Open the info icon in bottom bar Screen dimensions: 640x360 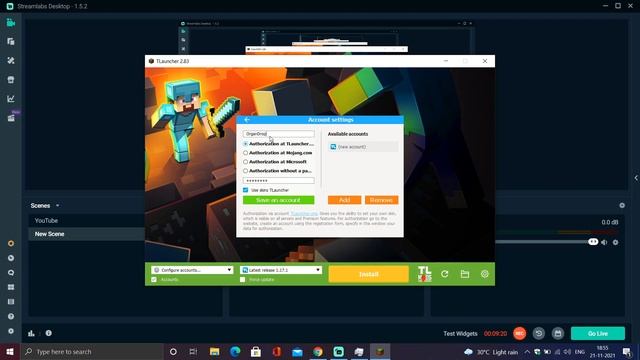pyautogui.click(x=49, y=333)
